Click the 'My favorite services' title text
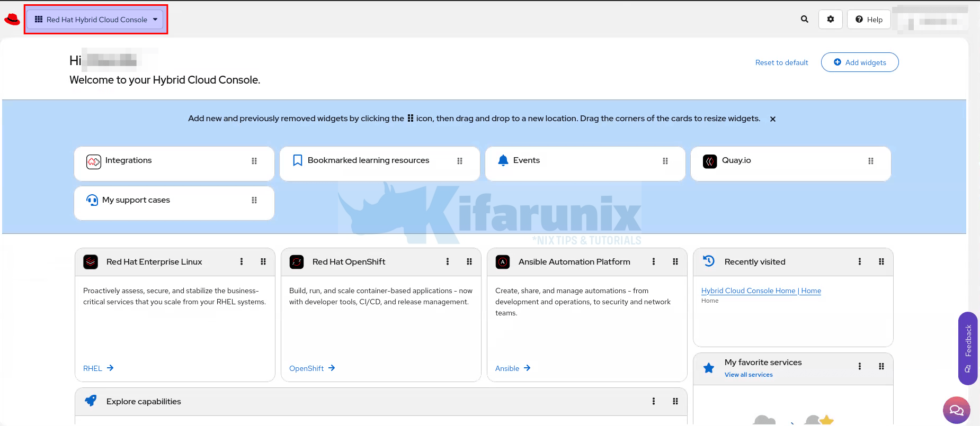The height and width of the screenshot is (426, 980). [x=763, y=362]
